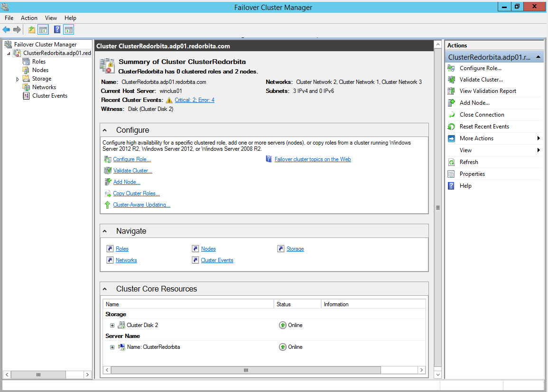Expand Cluster Disk 2 resource row
The height and width of the screenshot is (392, 548).
tap(112, 325)
